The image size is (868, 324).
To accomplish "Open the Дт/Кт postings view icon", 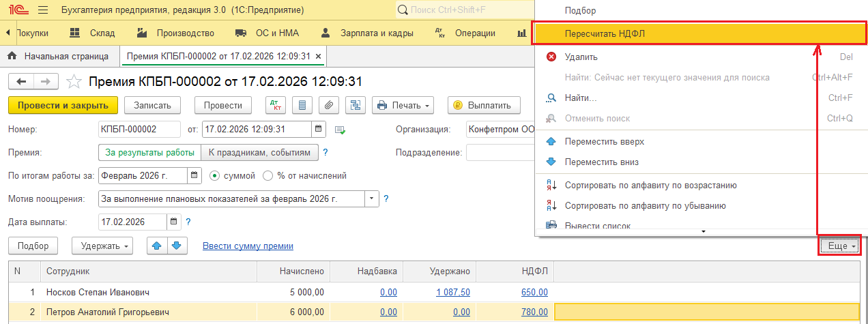I will [x=276, y=106].
